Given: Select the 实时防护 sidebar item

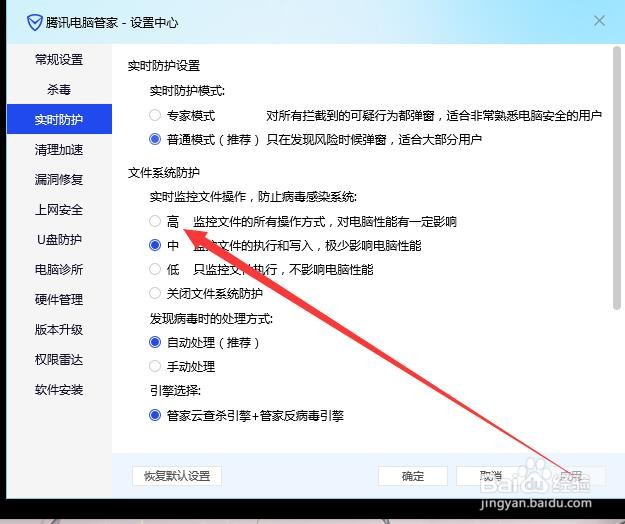Looking at the screenshot, I should tap(59, 119).
